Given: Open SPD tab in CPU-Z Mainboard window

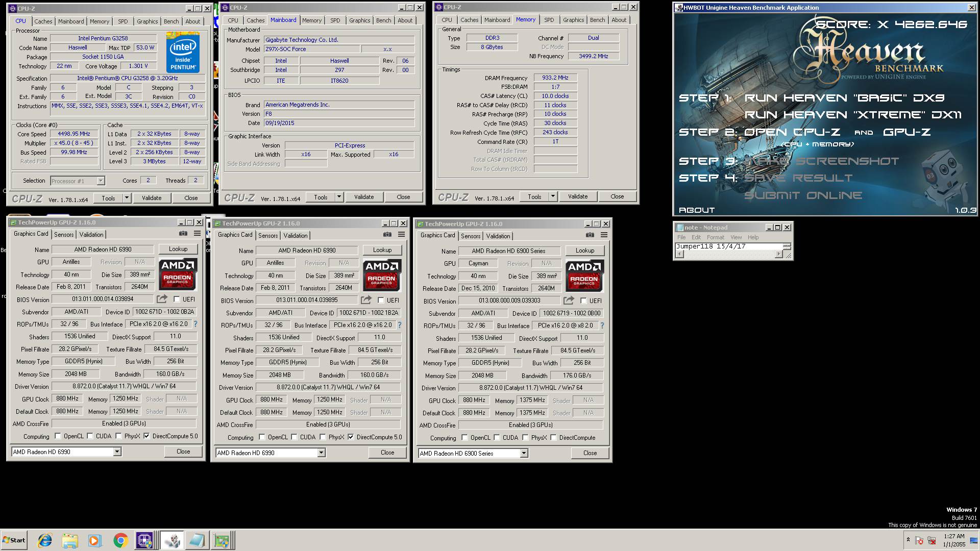Looking at the screenshot, I should pyautogui.click(x=335, y=20).
